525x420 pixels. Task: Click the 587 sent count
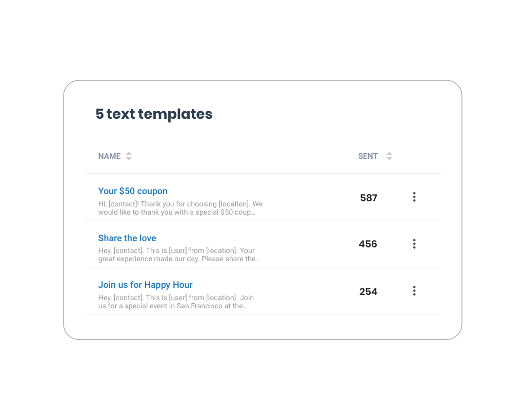click(369, 198)
